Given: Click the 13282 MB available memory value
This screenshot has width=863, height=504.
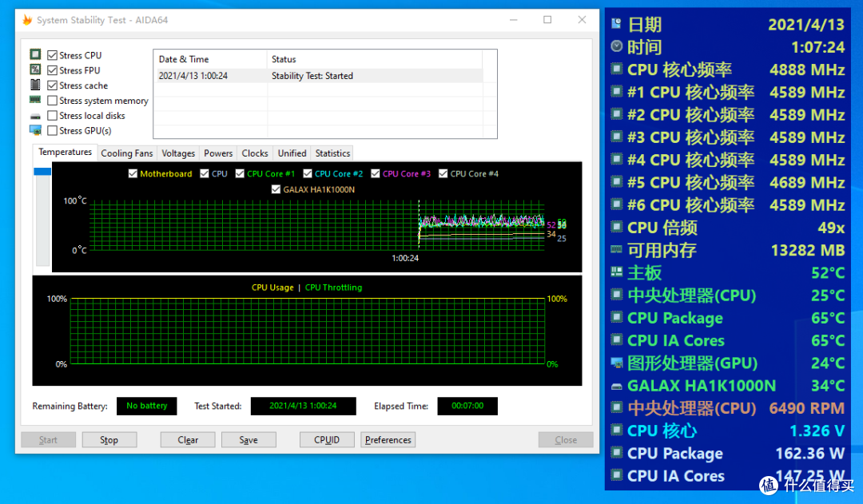Looking at the screenshot, I should click(807, 250).
